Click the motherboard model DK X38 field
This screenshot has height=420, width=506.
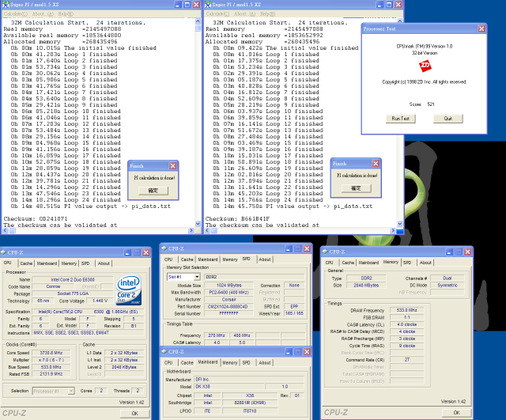click(228, 387)
